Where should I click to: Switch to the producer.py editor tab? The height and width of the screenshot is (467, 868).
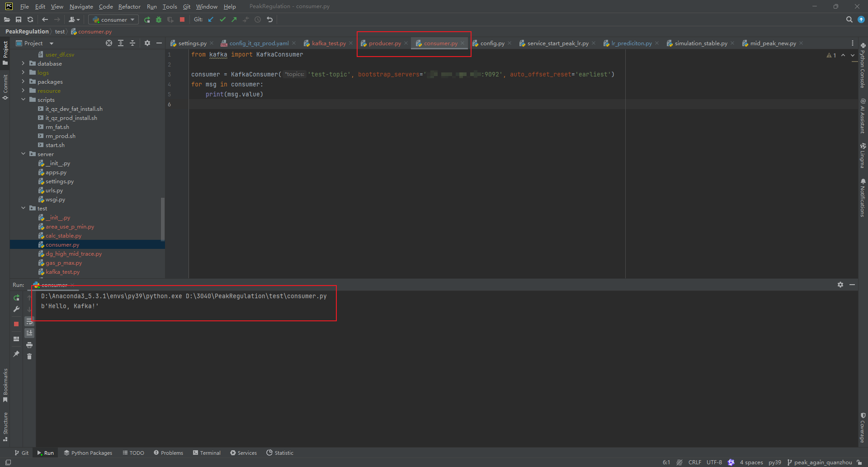[384, 43]
